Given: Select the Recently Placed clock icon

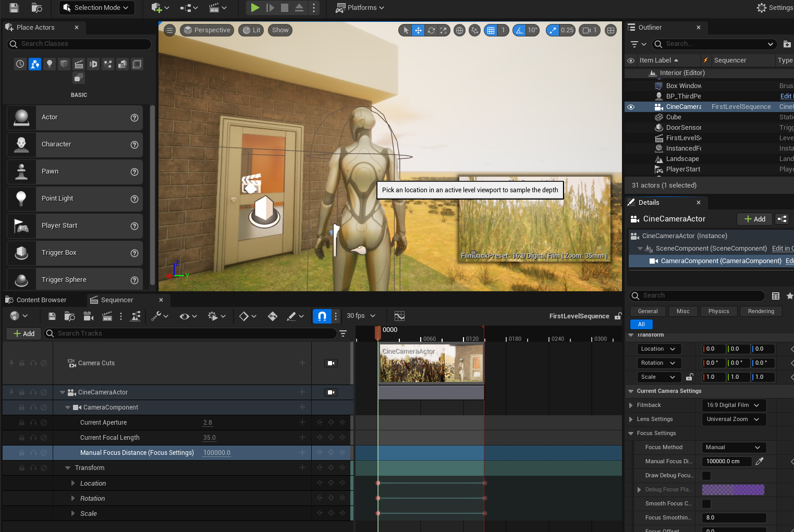Looking at the screenshot, I should tap(20, 64).
